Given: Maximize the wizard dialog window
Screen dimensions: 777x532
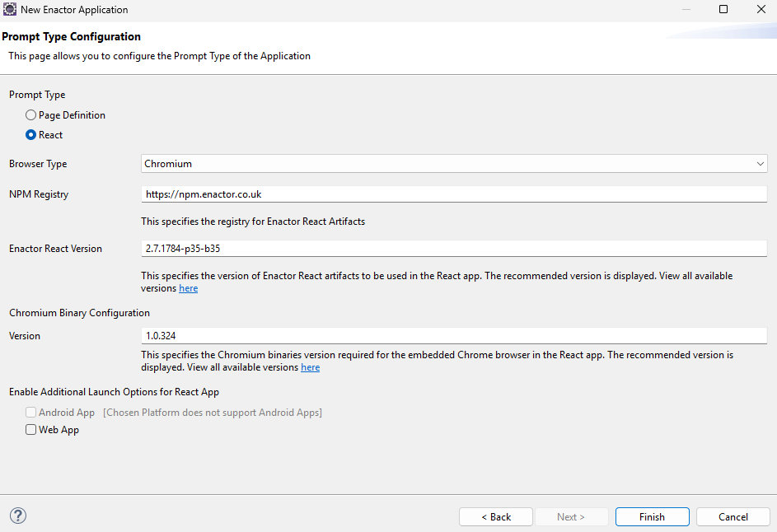Looking at the screenshot, I should coord(723,10).
